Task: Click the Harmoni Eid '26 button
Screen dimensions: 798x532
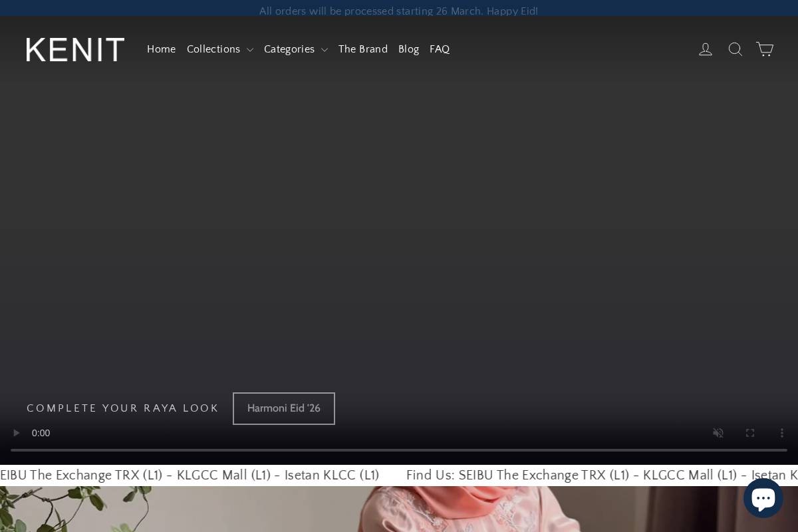Action: [284, 408]
